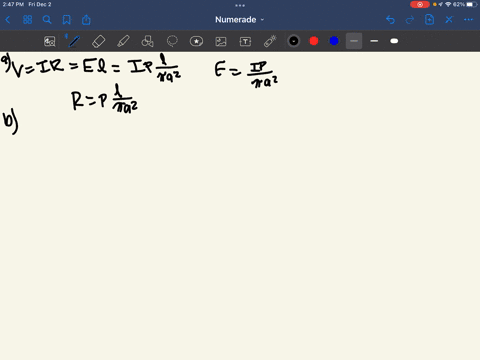Open the thumbnail grid view
The height and width of the screenshot is (360, 480).
point(27,20)
